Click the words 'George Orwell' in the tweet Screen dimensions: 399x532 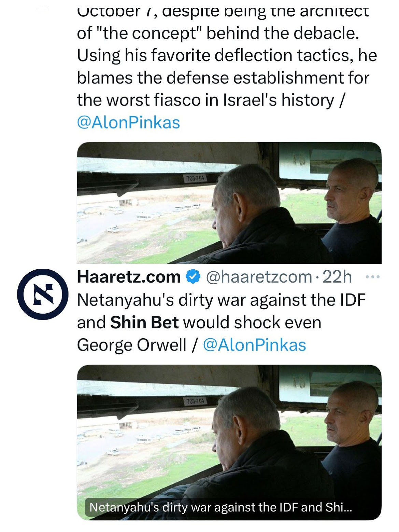(132, 345)
